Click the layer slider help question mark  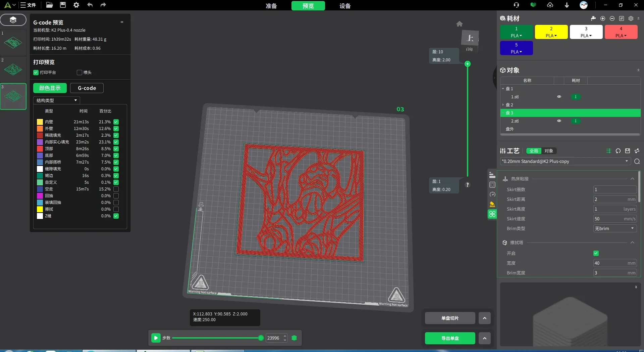(468, 185)
